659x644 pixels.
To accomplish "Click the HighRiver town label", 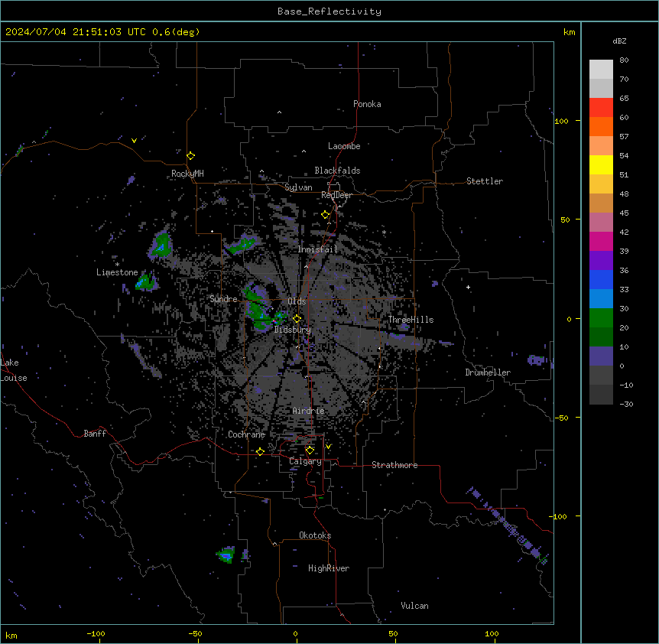I will click(x=329, y=568).
